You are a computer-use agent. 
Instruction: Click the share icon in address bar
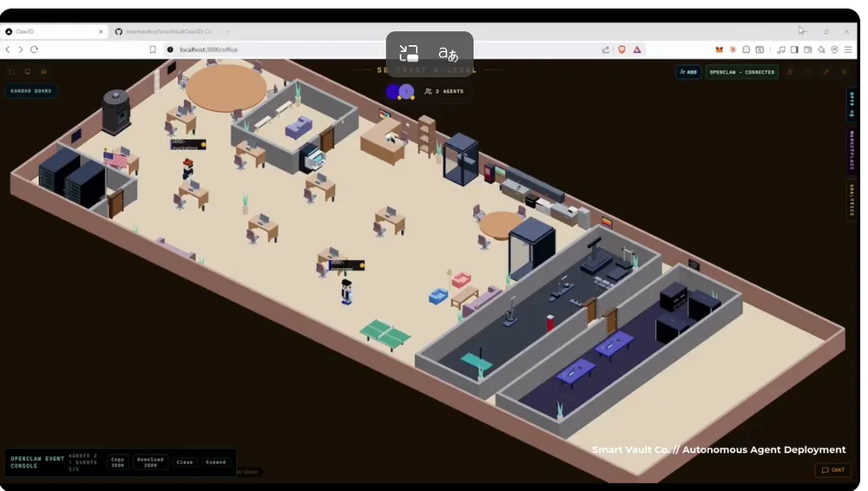pyautogui.click(x=606, y=49)
